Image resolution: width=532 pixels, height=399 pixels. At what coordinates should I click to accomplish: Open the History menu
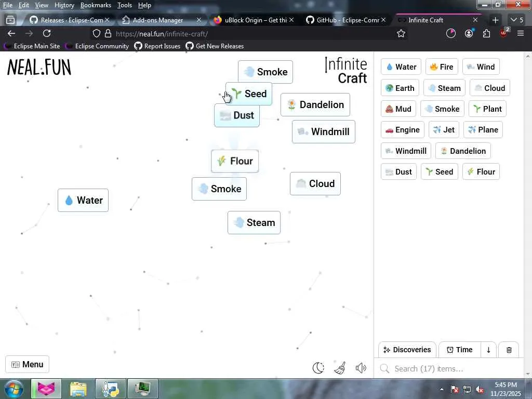(x=64, y=5)
